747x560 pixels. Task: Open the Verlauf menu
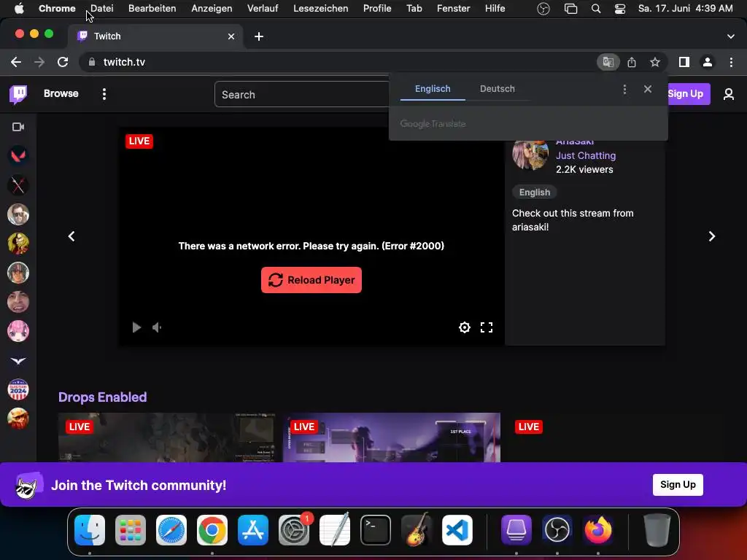263,9
